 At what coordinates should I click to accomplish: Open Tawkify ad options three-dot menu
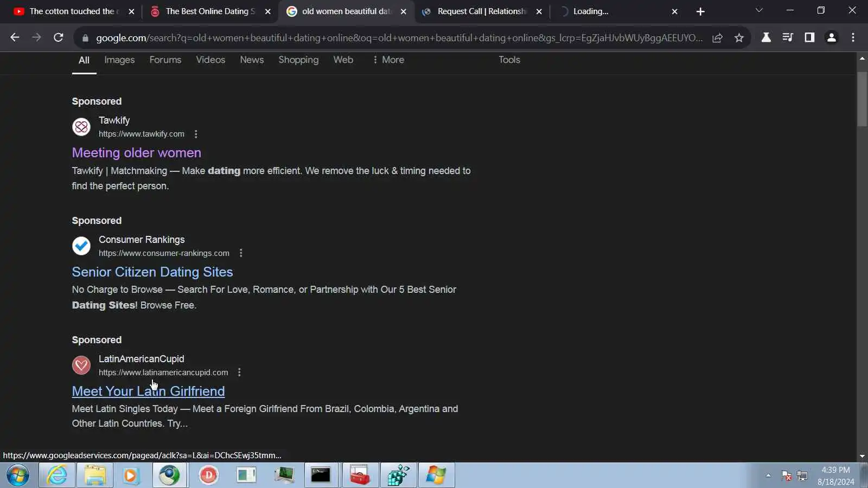[x=196, y=134]
